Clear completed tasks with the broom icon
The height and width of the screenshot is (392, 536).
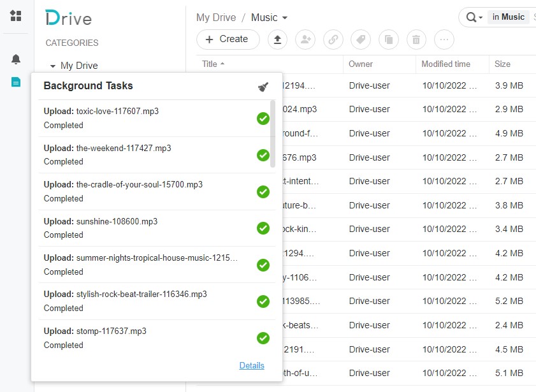(x=263, y=87)
